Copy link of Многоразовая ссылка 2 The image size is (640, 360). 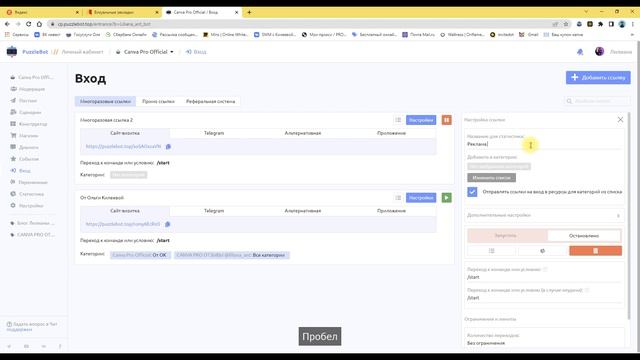(x=168, y=146)
